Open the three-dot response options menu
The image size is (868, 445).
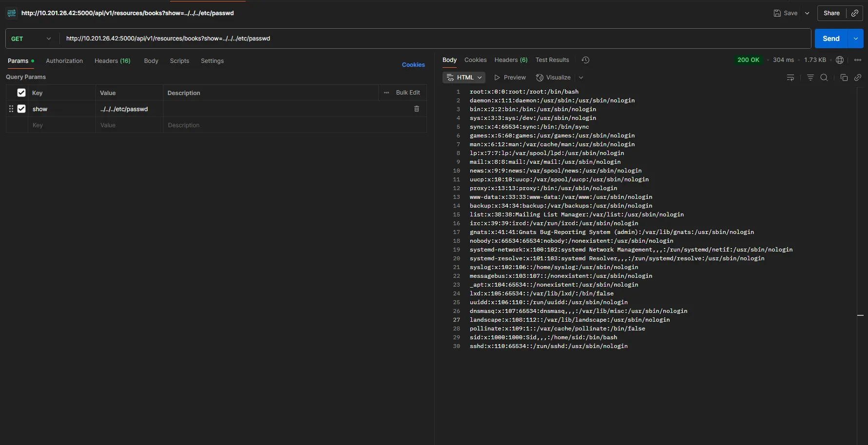(x=858, y=59)
